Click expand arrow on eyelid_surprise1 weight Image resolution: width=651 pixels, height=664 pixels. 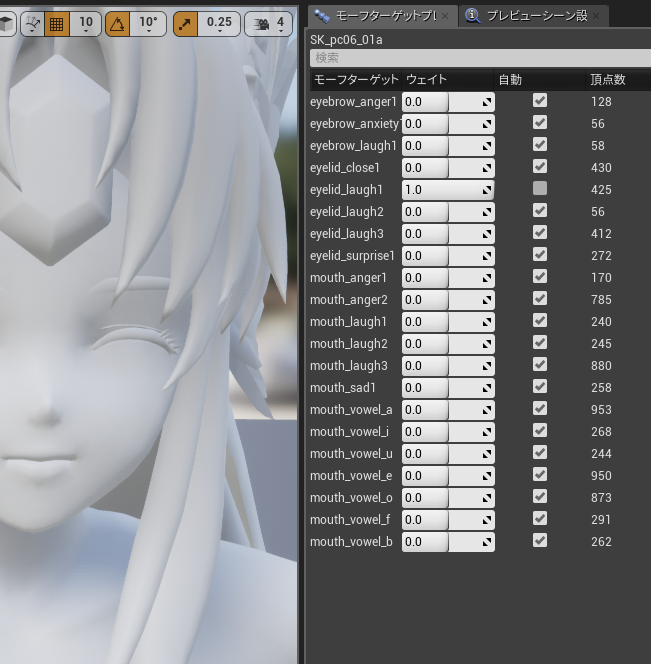[487, 256]
